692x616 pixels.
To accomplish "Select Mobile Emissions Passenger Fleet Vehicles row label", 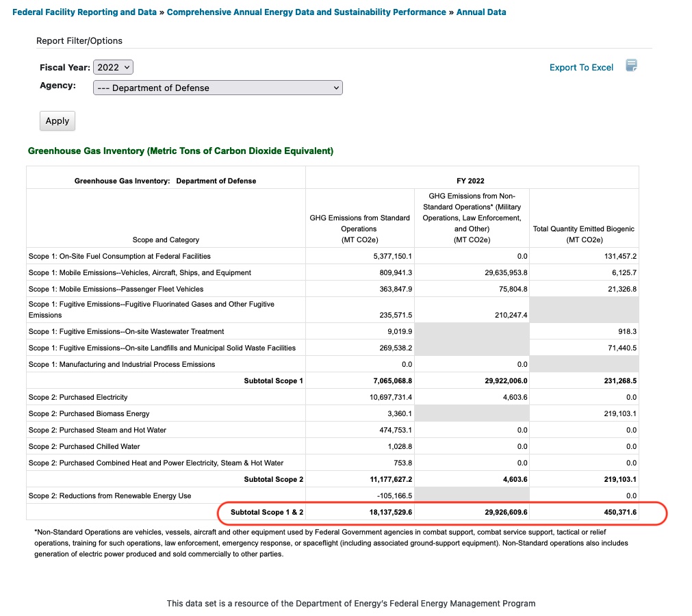I will pyautogui.click(x=116, y=289).
